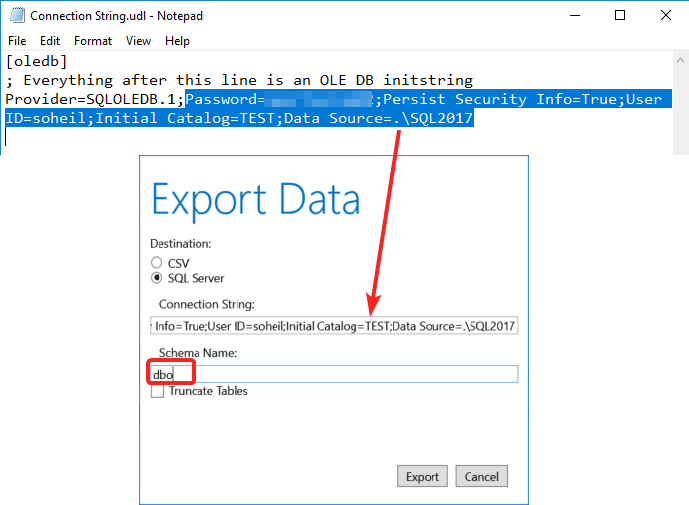689x505 pixels.
Task: Click the 'Data Source=.\SQL2017' text in Notepad
Action: [378, 118]
